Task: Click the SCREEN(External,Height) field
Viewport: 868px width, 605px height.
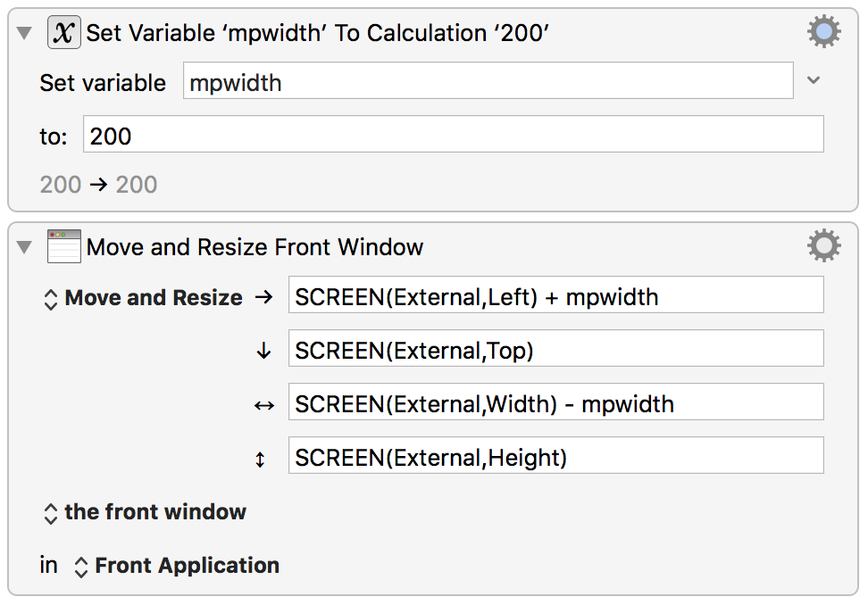Action: click(555, 456)
